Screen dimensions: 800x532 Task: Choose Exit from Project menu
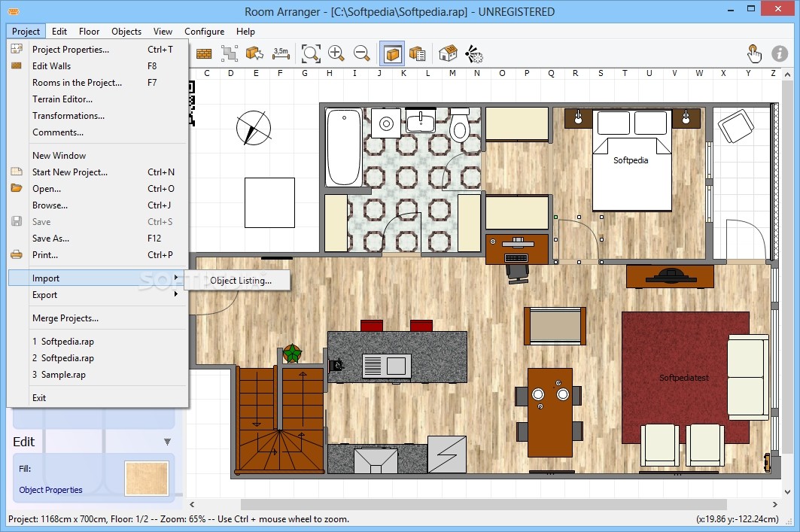(x=98, y=398)
